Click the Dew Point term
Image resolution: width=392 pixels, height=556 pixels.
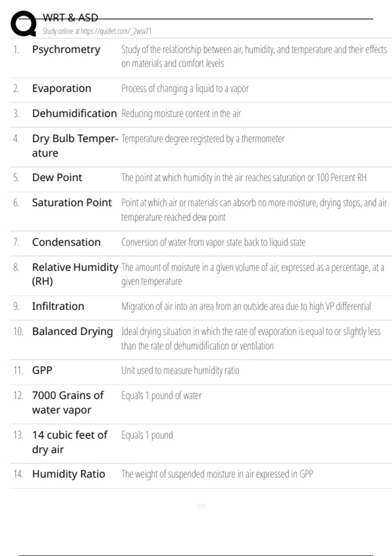click(57, 178)
